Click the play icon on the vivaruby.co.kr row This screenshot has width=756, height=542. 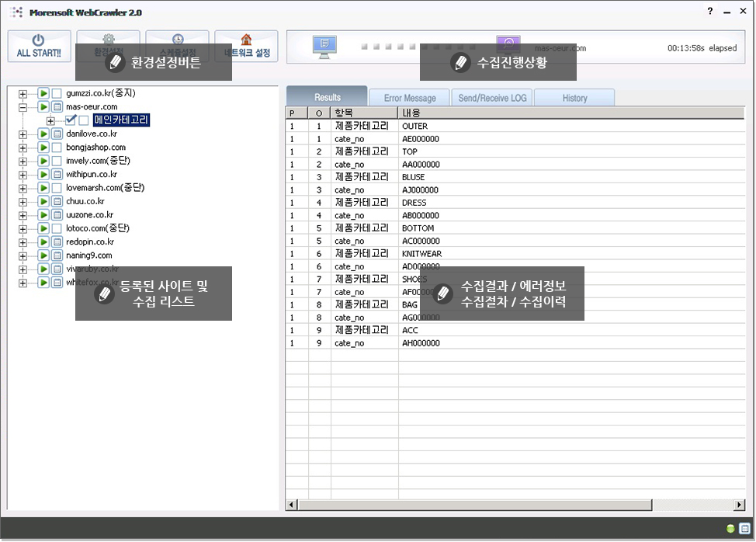[x=43, y=269]
